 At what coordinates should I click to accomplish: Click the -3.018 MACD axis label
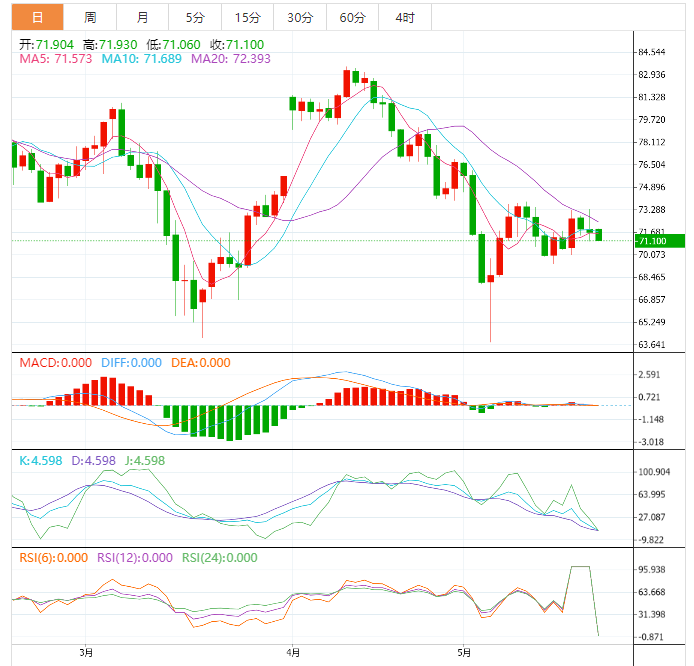click(x=650, y=442)
